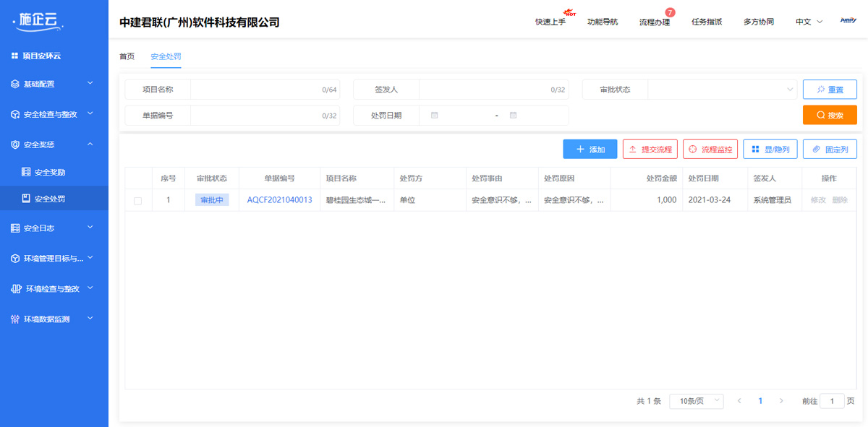Viewport: 868px width, 427px height.
Task: Click the orange 搜索 button
Action: (x=830, y=115)
